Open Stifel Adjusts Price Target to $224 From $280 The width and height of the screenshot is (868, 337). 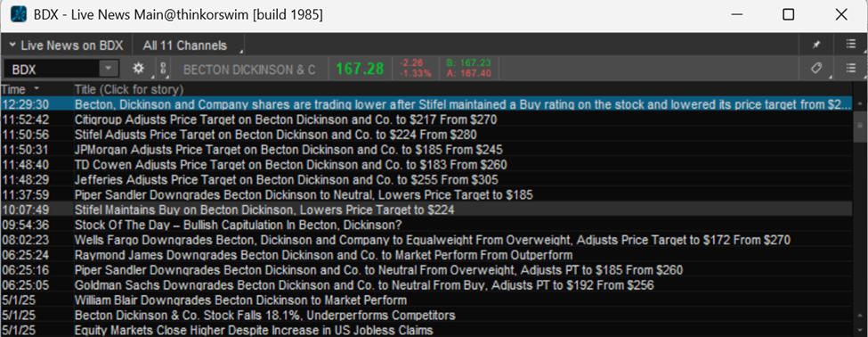[276, 135]
